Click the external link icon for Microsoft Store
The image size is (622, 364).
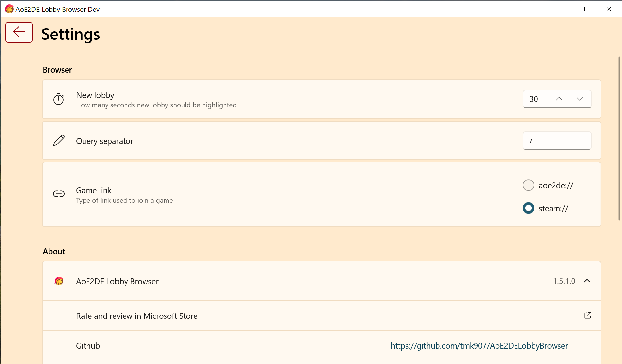click(x=588, y=316)
